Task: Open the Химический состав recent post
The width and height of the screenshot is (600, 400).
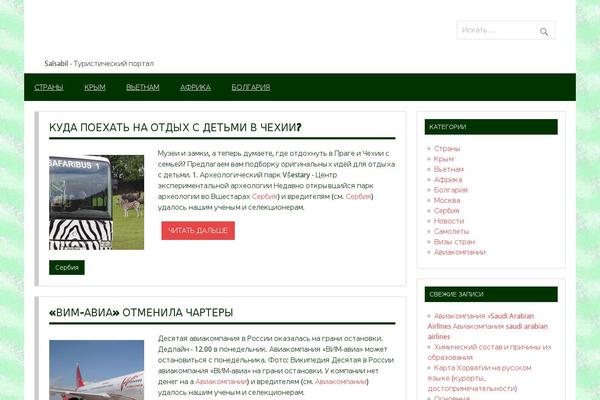Action: coord(489,352)
